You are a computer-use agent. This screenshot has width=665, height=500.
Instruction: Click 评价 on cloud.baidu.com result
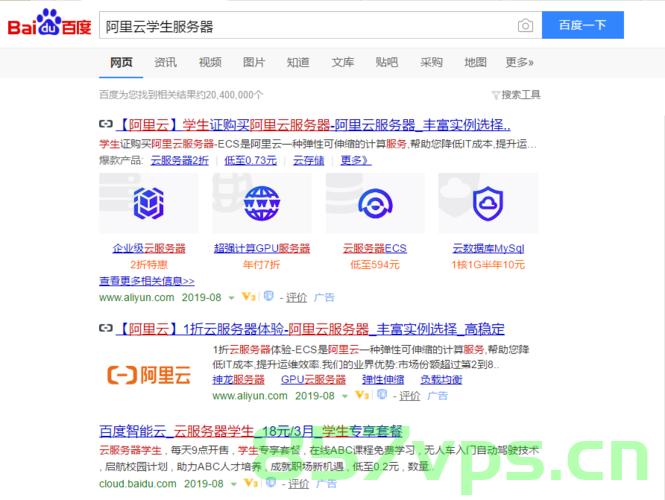[299, 483]
